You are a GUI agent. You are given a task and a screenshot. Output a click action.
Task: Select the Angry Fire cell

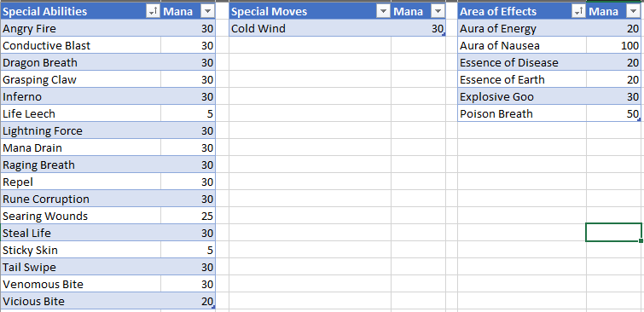[80, 28]
